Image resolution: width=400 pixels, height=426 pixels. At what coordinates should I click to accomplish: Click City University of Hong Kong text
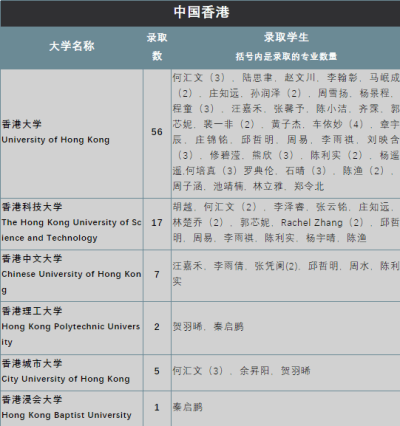click(65, 379)
